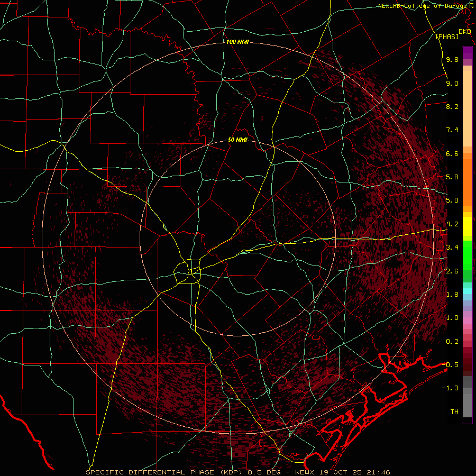Image resolution: width=476 pixels, height=476 pixels.
Task: Click the '-0.5' scale value
Action: [450, 365]
